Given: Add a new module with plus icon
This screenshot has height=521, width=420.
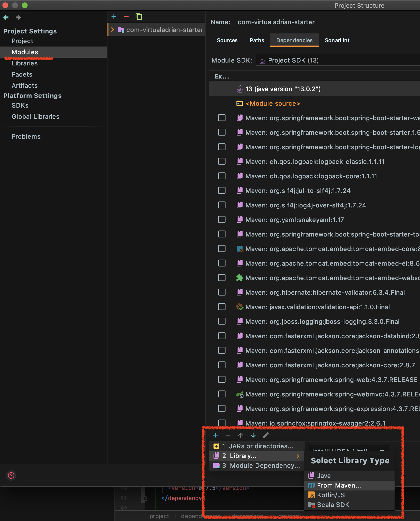Looking at the screenshot, I should (x=114, y=16).
